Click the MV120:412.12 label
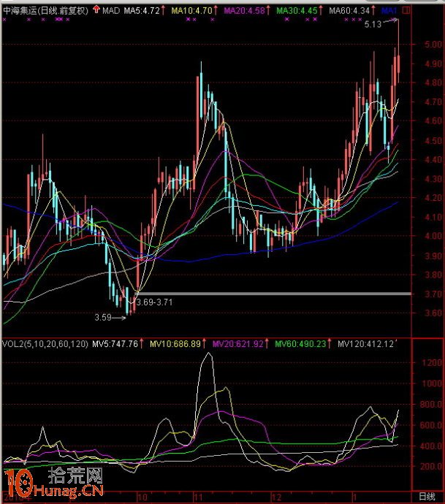 366,344
